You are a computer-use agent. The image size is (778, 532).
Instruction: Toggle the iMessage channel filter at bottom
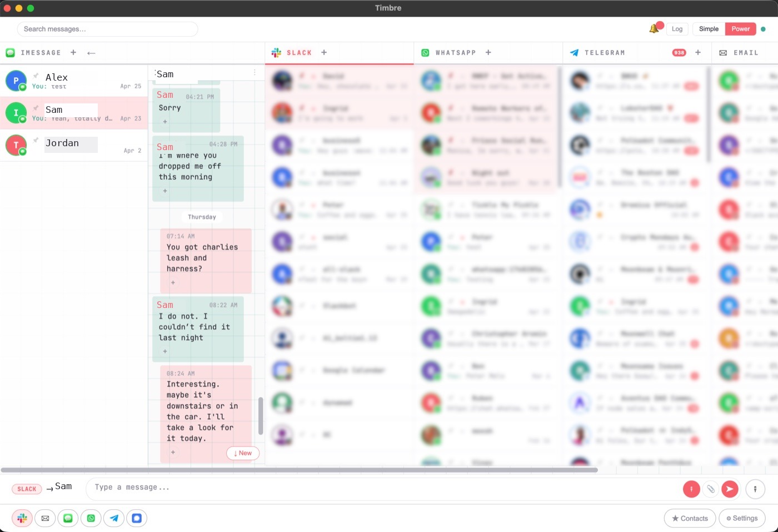coord(68,518)
